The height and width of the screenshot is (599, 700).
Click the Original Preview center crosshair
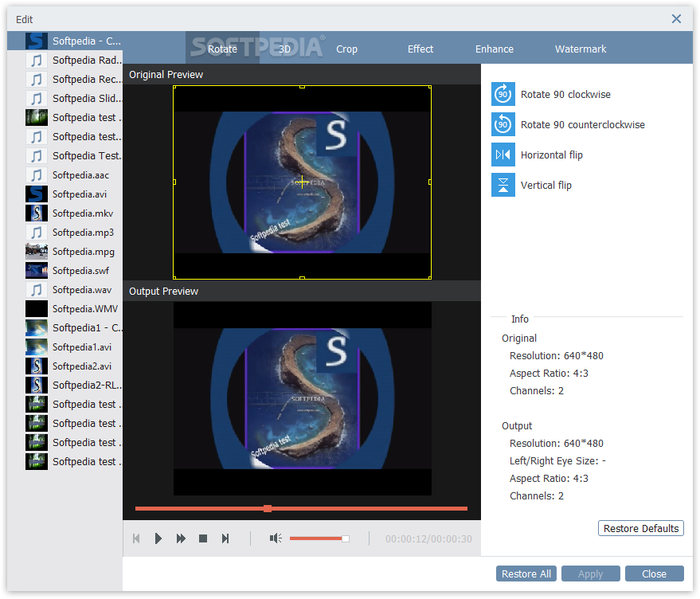click(x=303, y=182)
